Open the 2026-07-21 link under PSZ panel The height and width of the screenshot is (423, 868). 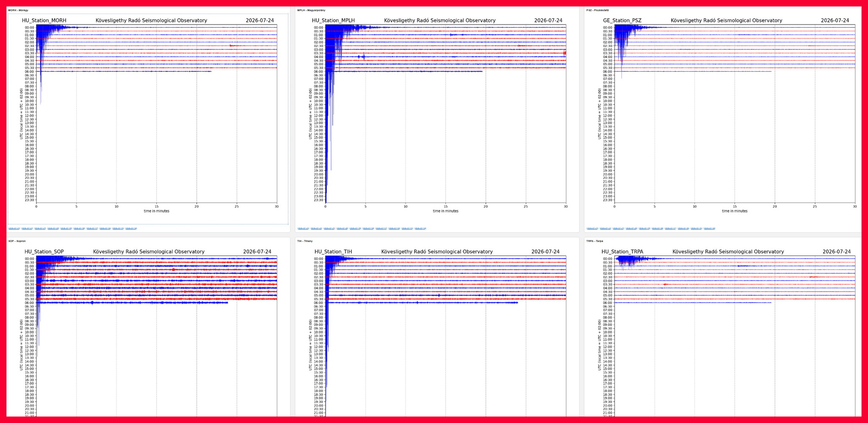[x=618, y=228]
